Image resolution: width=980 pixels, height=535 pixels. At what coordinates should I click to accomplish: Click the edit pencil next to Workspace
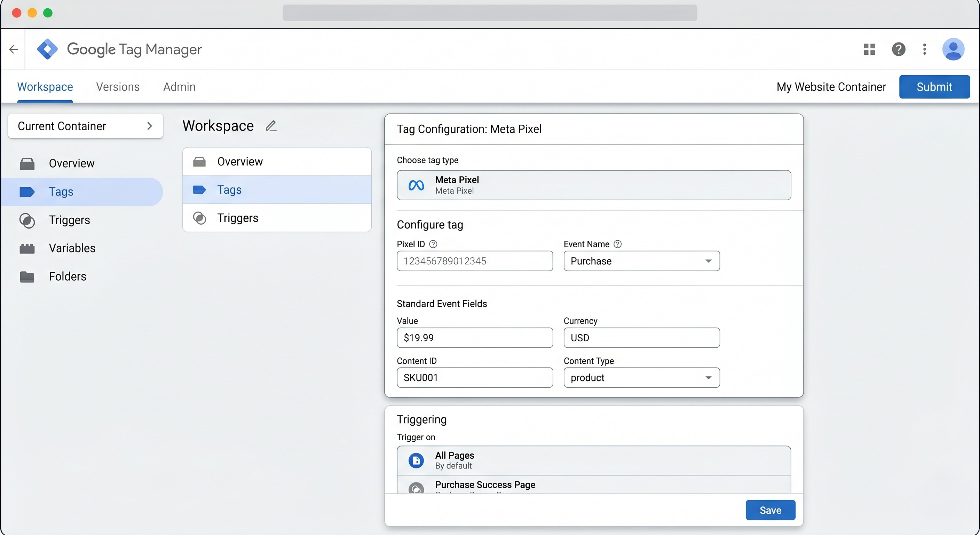tap(271, 126)
